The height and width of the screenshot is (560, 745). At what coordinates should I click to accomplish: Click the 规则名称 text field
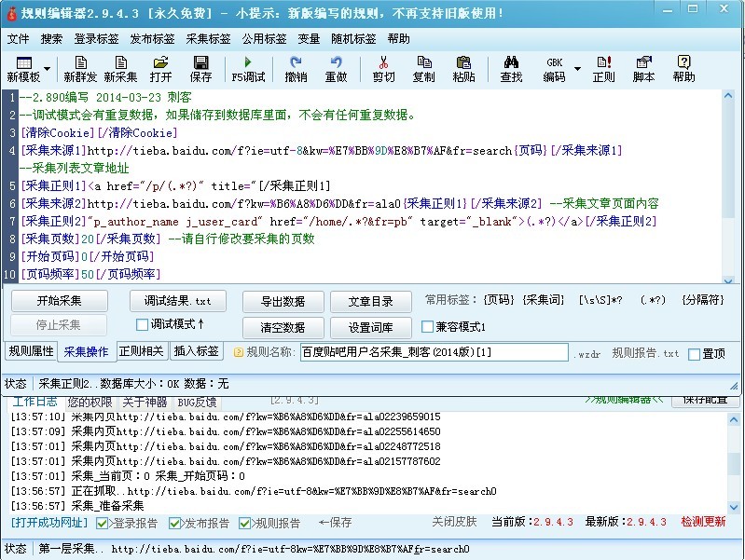(x=434, y=352)
